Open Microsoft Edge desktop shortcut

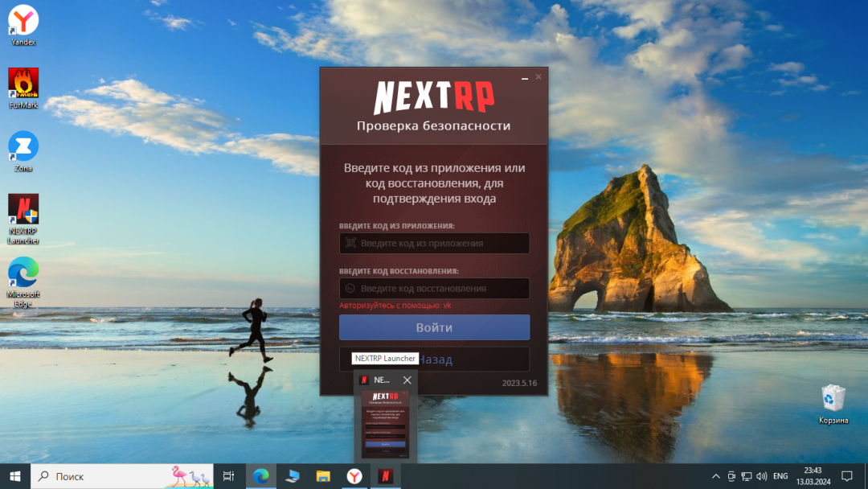click(23, 282)
